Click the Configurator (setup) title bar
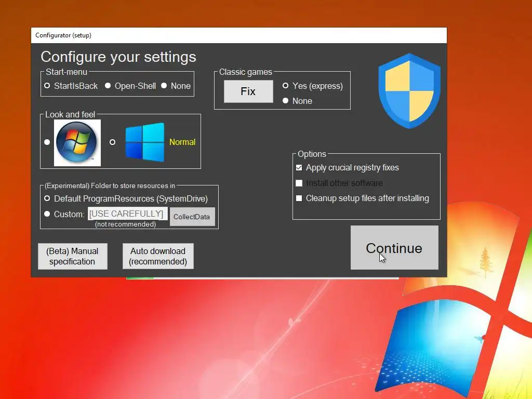The height and width of the screenshot is (399, 532). click(239, 35)
